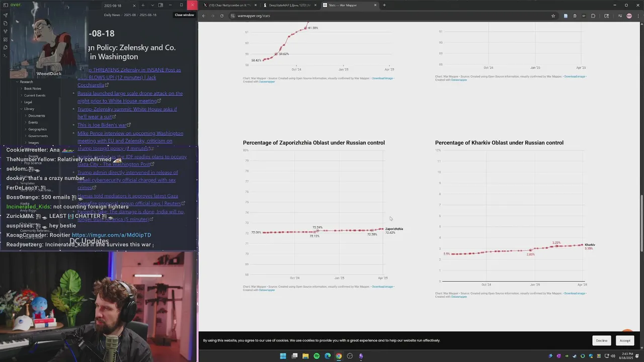Bookmark this page star icon
Image resolution: width=644 pixels, height=362 pixels.
click(x=553, y=16)
